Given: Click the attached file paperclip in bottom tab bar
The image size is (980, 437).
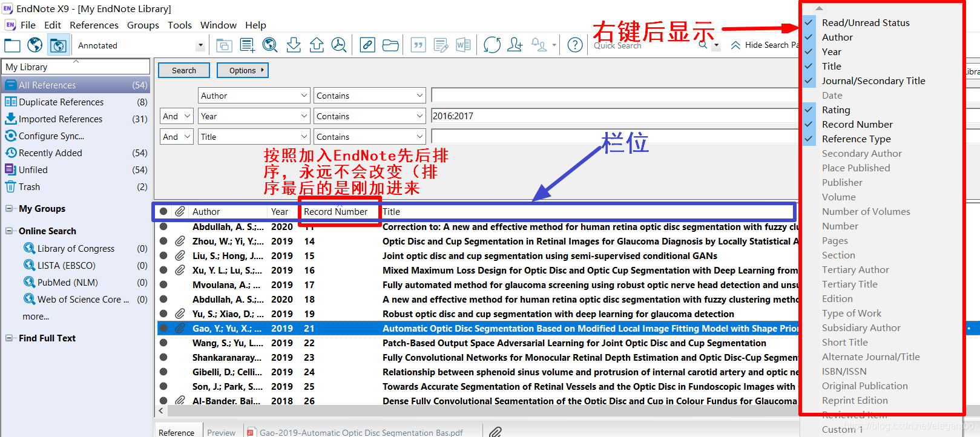Looking at the screenshot, I should tap(496, 432).
